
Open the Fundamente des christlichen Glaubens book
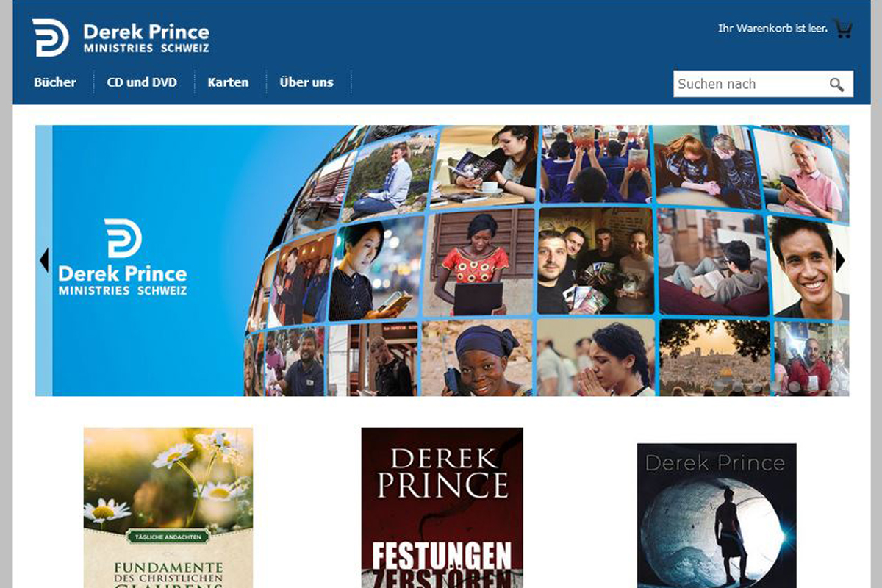pos(168,508)
